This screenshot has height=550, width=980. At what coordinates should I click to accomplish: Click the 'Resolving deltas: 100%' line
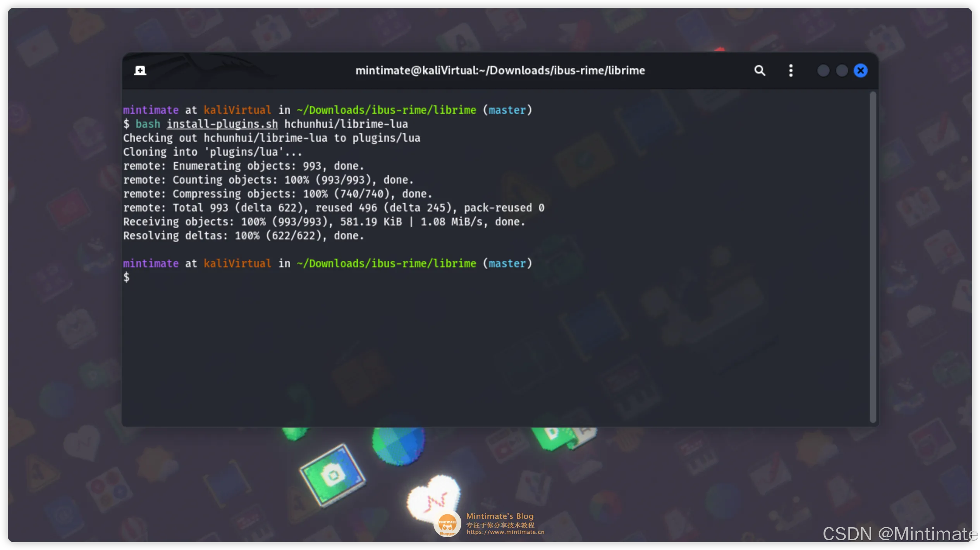[244, 235]
